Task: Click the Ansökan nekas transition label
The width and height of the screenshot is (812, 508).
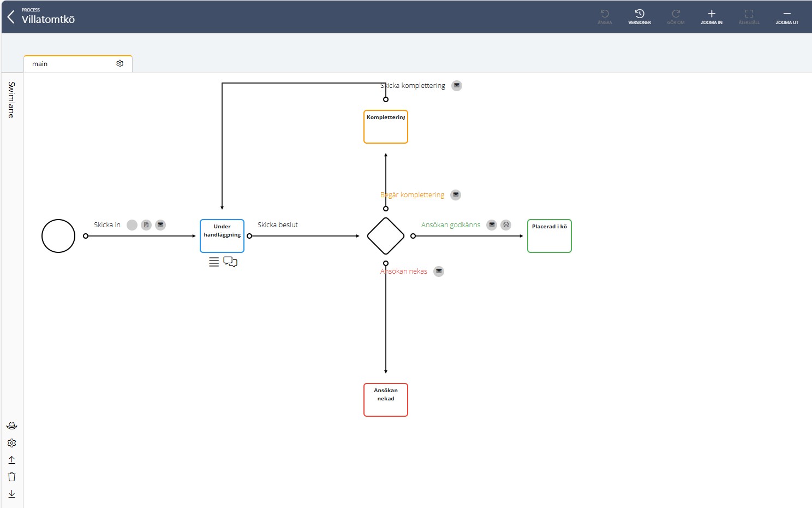Action: point(404,271)
